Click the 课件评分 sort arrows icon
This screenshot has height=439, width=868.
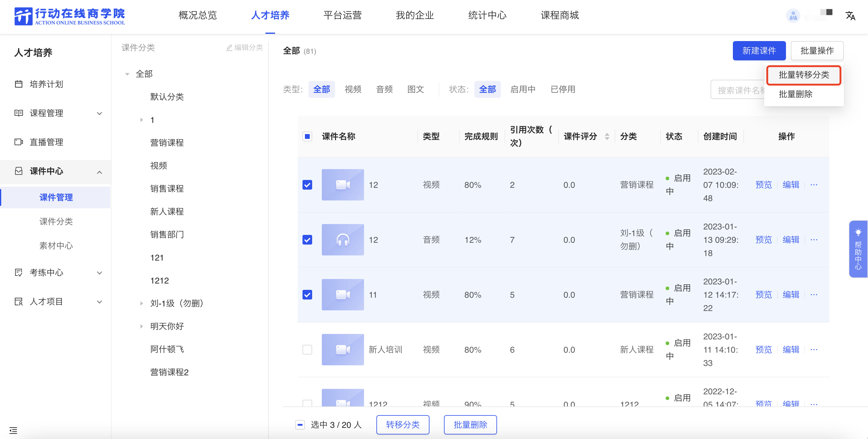(x=607, y=136)
